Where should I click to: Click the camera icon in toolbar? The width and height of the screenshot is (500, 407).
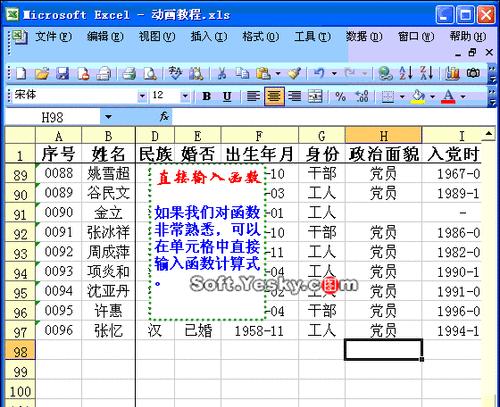(x=473, y=73)
